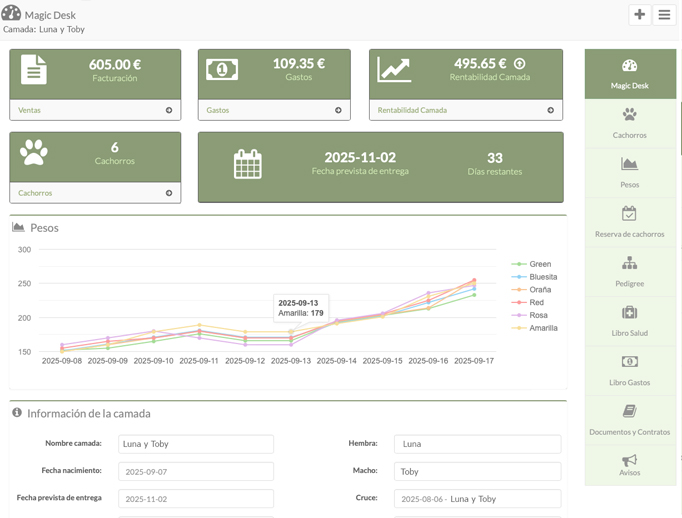Expand Ventas card arrow
Viewport: 682px width, 518px height.
pos(169,110)
